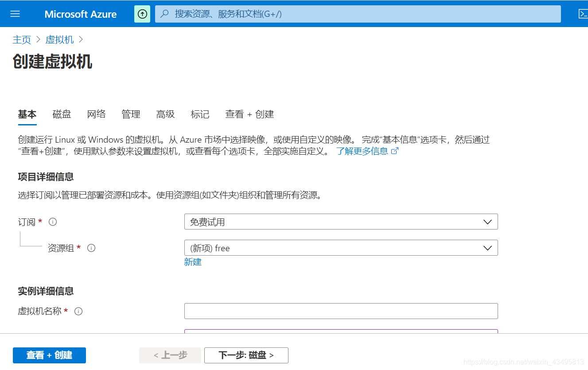Screen dimensions: 588x370
Task: Click the search magnifier icon
Action: [x=164, y=14]
